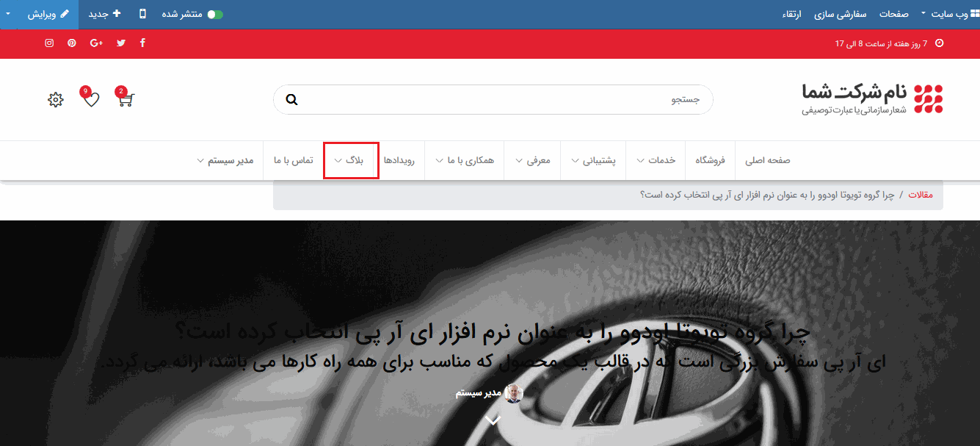This screenshot has width=980, height=446.
Task: Click the subtitle ای آر پی سفارش بزرگی
Action: click(x=493, y=362)
